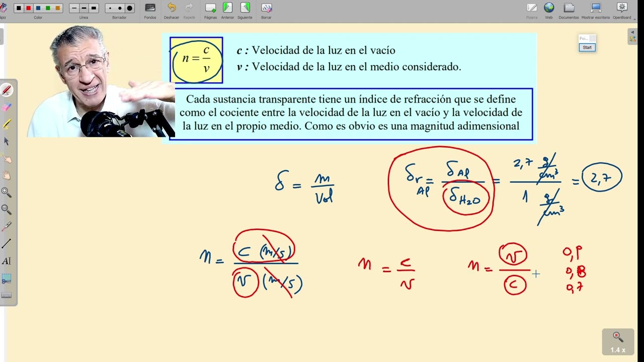Choose the arrow Selector tool
This screenshot has width=644, height=362.
click(7, 141)
